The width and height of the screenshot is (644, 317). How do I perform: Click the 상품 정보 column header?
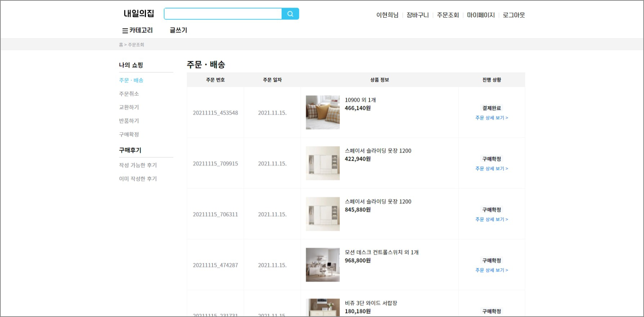click(x=380, y=80)
